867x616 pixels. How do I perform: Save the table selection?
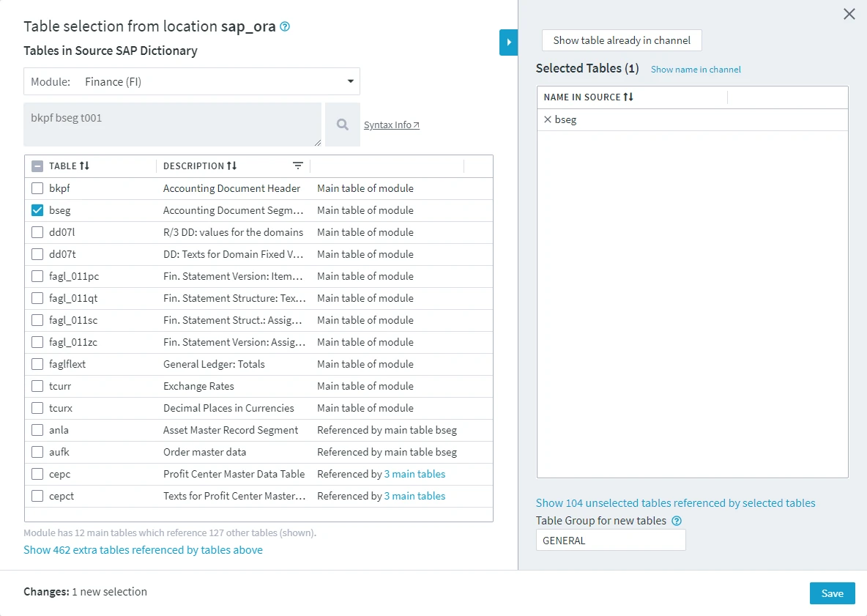click(832, 593)
